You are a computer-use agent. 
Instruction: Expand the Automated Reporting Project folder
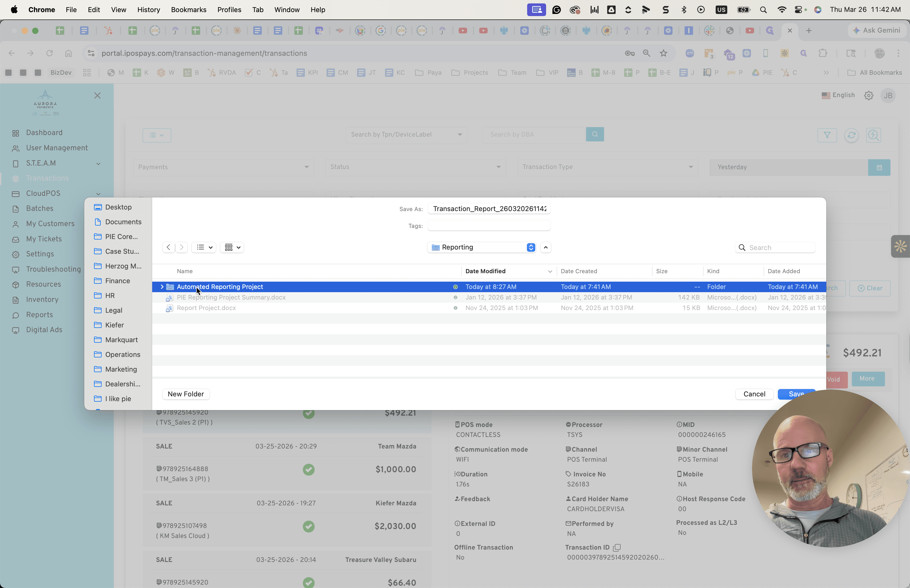pos(162,287)
